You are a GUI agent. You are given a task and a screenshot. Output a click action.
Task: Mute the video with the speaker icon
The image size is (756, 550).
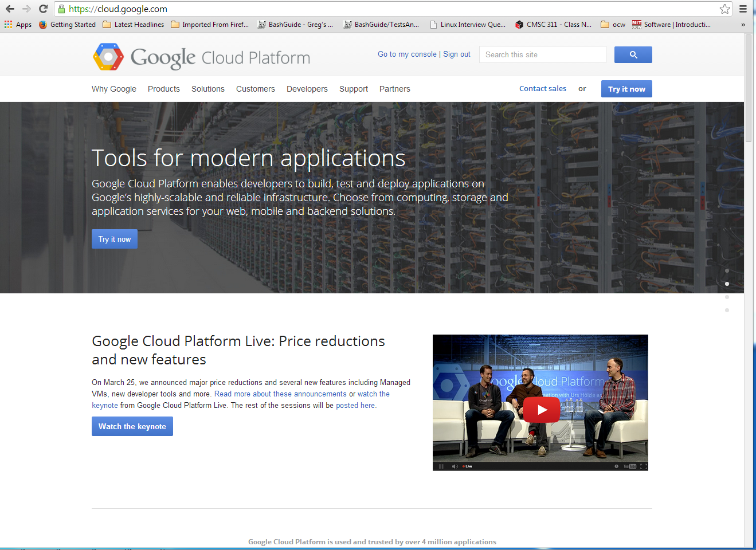tap(455, 466)
